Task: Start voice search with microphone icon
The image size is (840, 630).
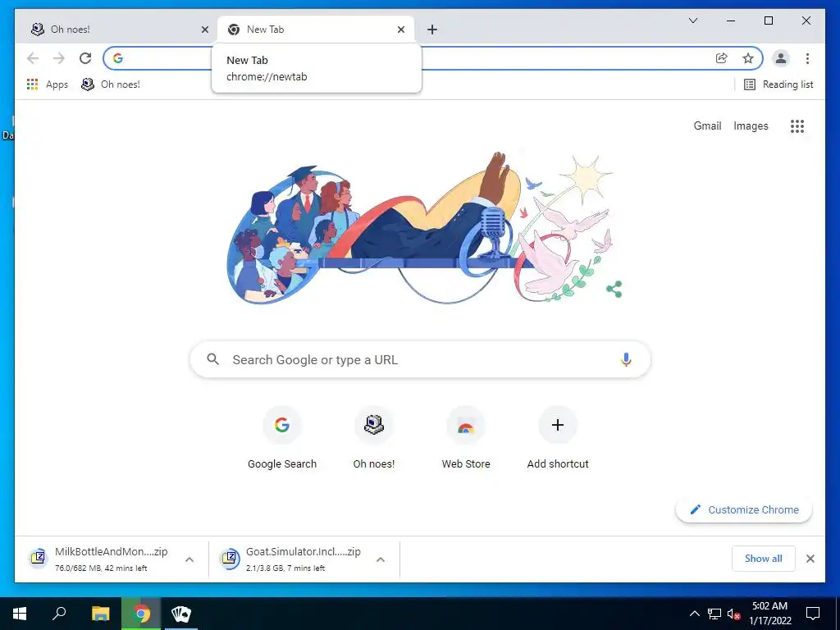Action: tap(626, 359)
